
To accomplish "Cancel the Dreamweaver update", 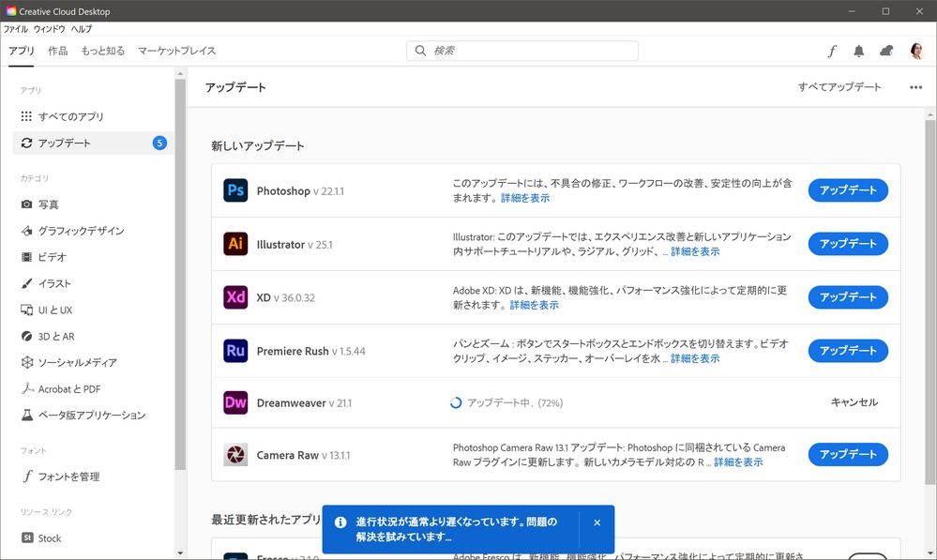I will pyautogui.click(x=854, y=402).
